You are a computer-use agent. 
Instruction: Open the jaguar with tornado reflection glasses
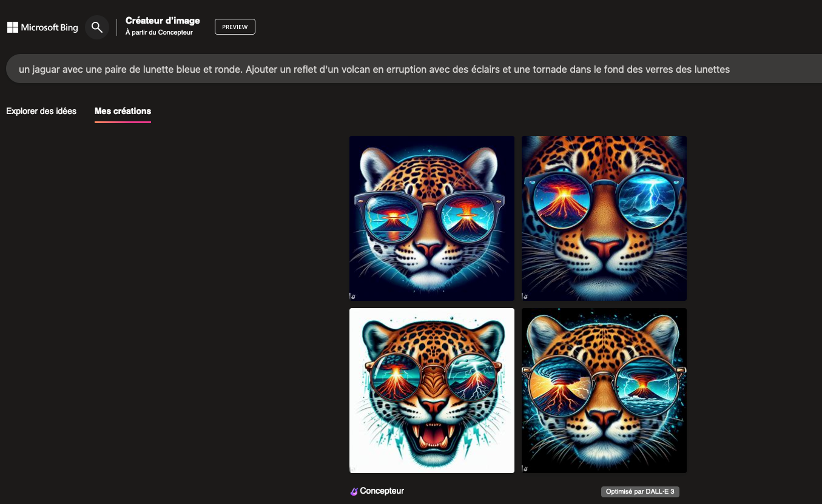click(604, 391)
